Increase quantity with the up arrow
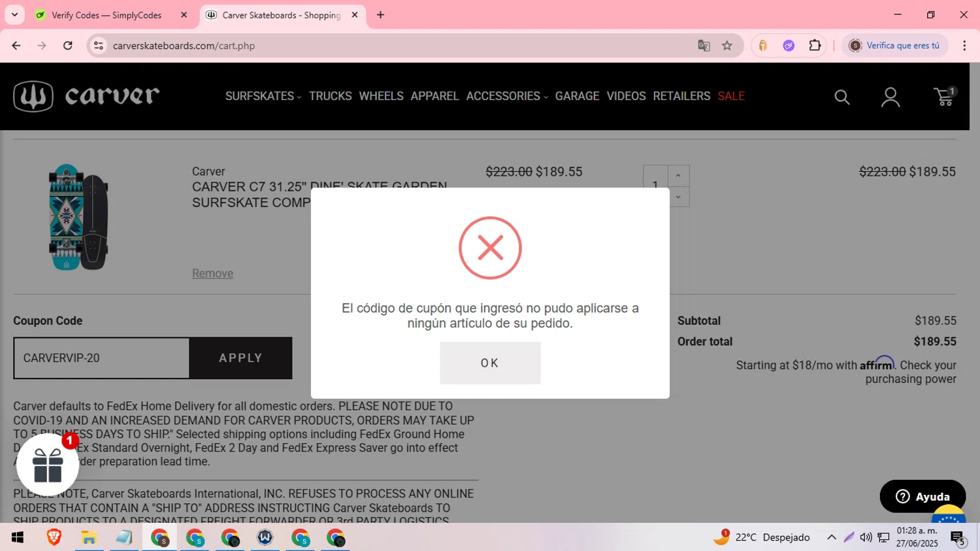The image size is (980, 551). [x=678, y=176]
